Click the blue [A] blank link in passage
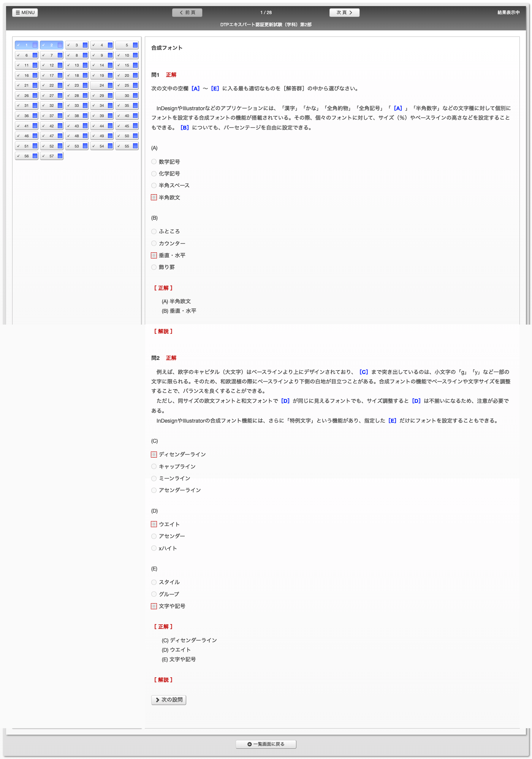The width and height of the screenshot is (532, 759). (398, 108)
